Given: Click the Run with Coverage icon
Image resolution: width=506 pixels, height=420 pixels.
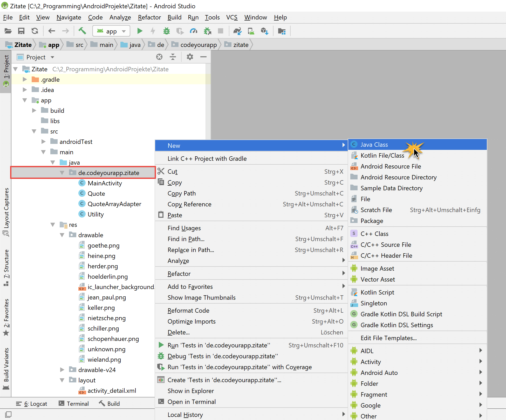Looking at the screenshot, I should 180,31.
